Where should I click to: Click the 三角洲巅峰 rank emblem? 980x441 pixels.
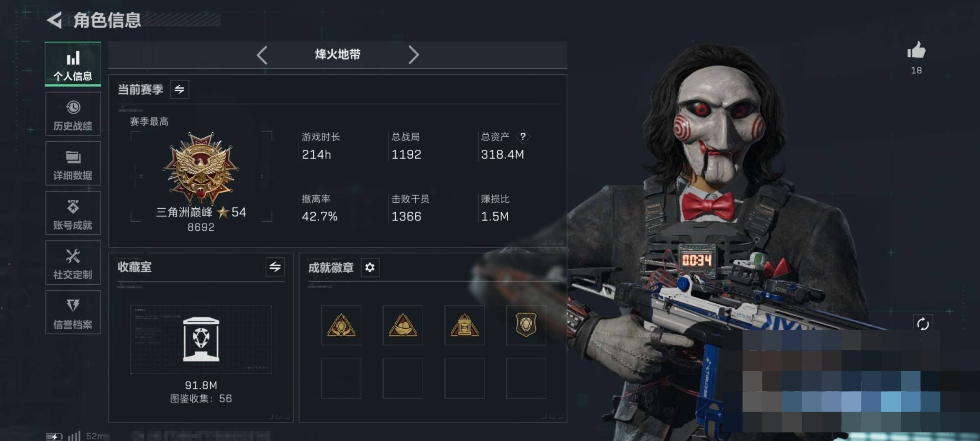201,167
